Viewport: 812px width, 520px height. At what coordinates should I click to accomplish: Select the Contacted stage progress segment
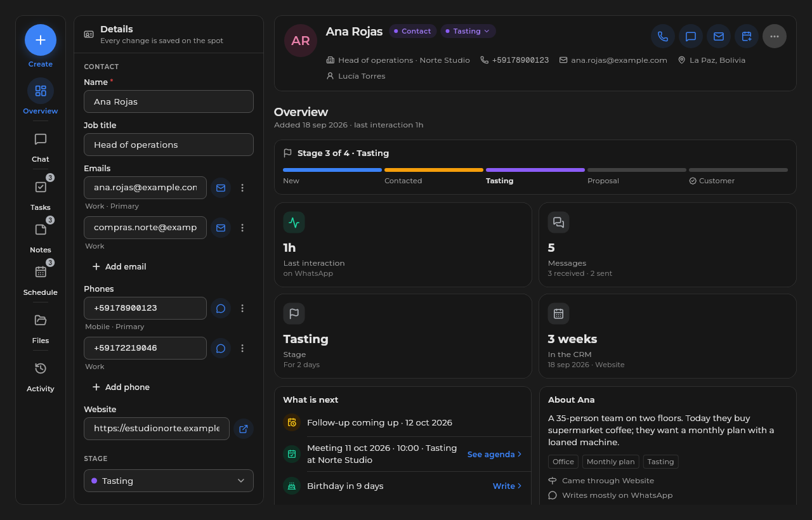point(434,176)
